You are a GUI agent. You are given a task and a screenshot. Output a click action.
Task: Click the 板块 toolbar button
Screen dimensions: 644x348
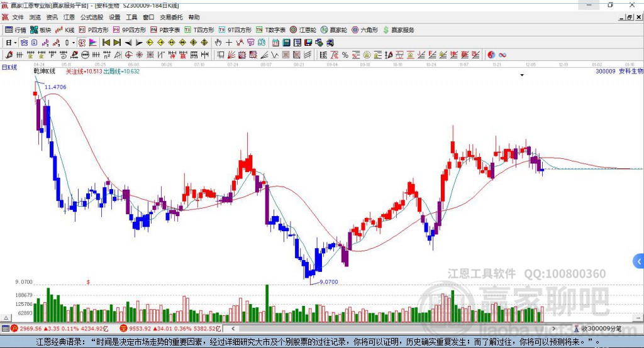click(41, 30)
